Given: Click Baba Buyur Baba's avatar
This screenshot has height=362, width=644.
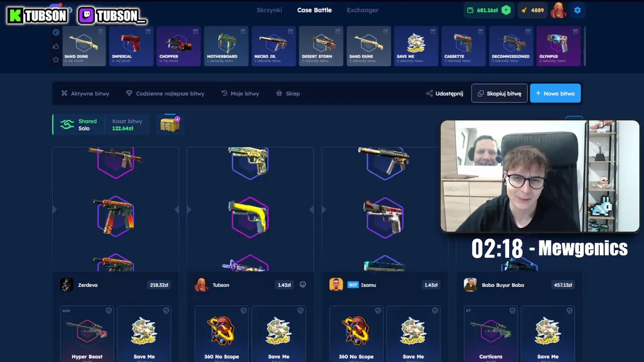Looking at the screenshot, I should click(470, 285).
